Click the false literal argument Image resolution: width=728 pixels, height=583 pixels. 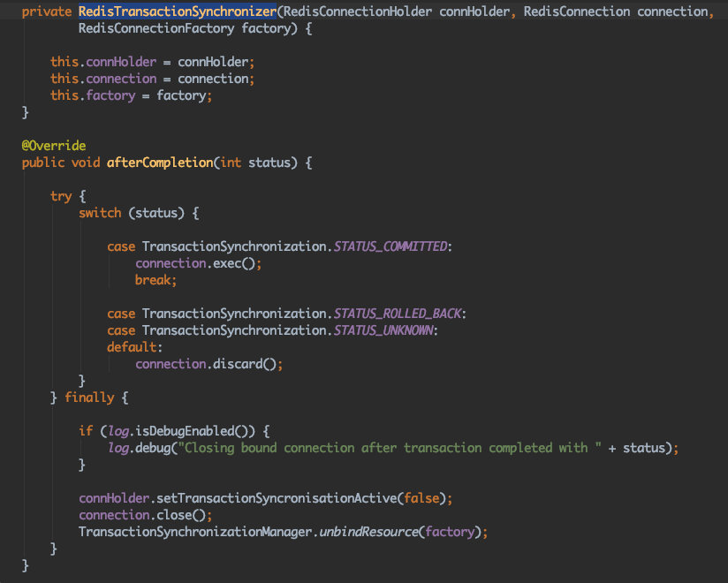[421, 498]
